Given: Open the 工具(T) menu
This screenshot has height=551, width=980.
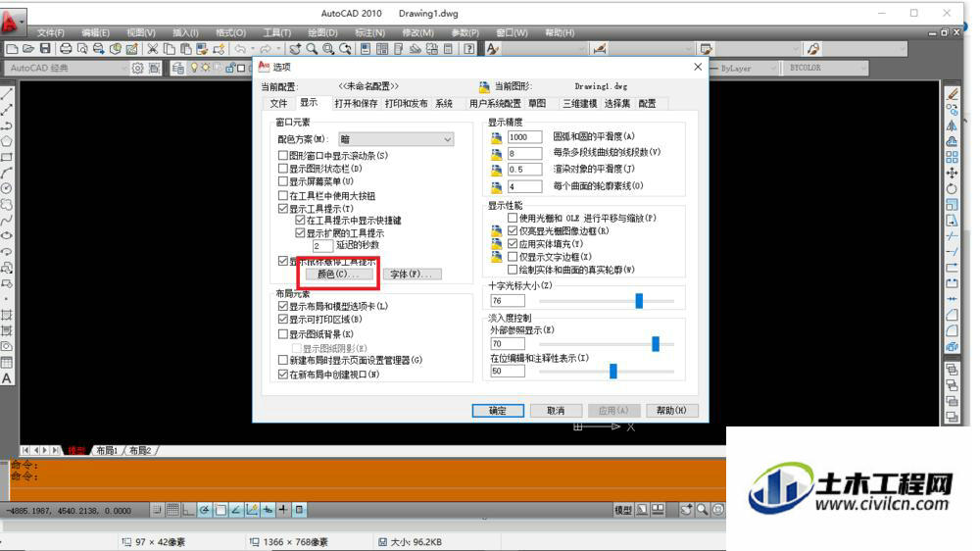Looking at the screenshot, I should [277, 32].
